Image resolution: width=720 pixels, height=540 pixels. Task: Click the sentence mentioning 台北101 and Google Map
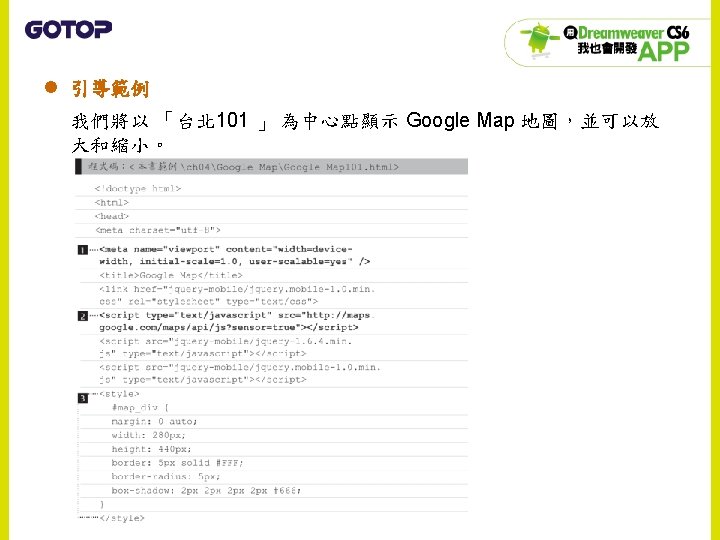click(365, 121)
